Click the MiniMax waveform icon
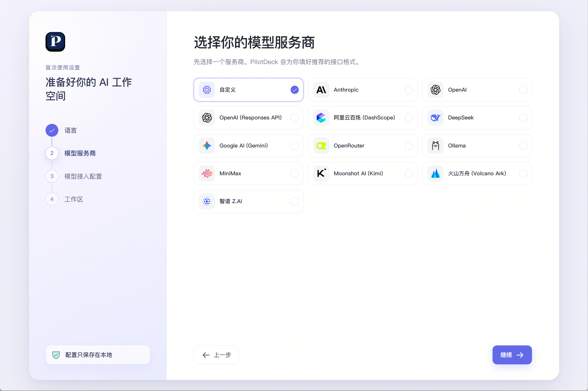Screen dimensions: 588x391 207,173
